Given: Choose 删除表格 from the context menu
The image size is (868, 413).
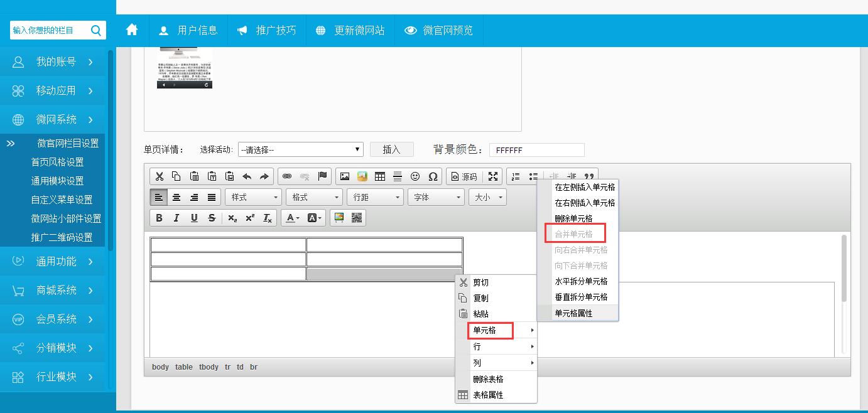Looking at the screenshot, I should pyautogui.click(x=488, y=379).
